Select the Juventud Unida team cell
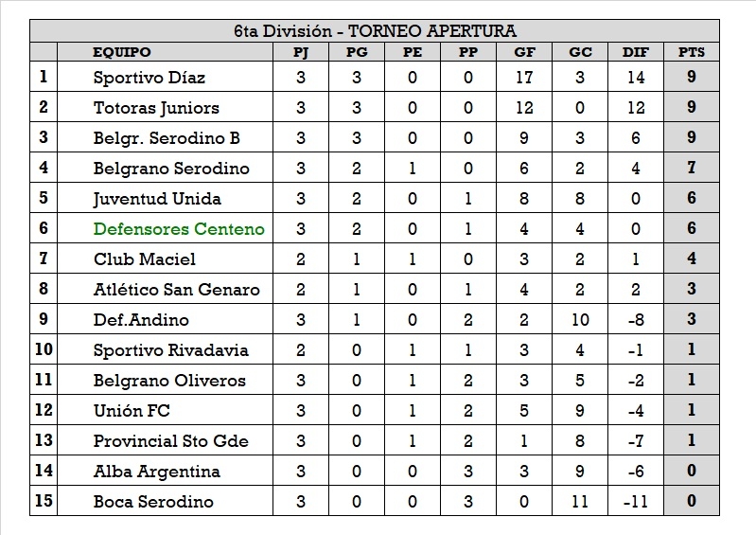 tap(157, 199)
